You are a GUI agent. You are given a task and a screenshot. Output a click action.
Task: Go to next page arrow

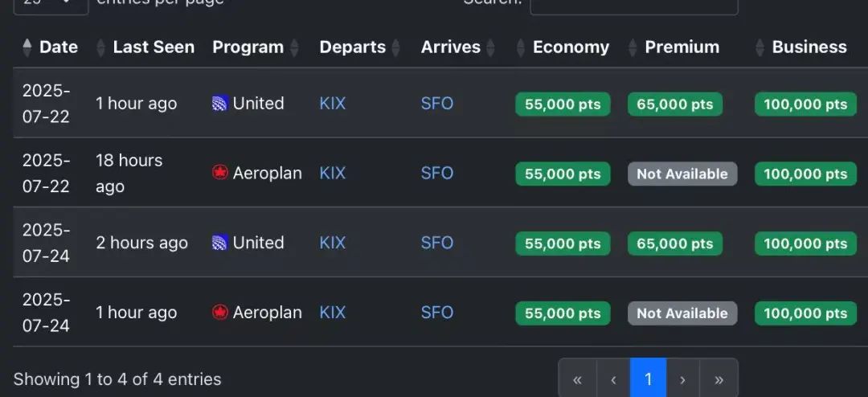[683, 379]
